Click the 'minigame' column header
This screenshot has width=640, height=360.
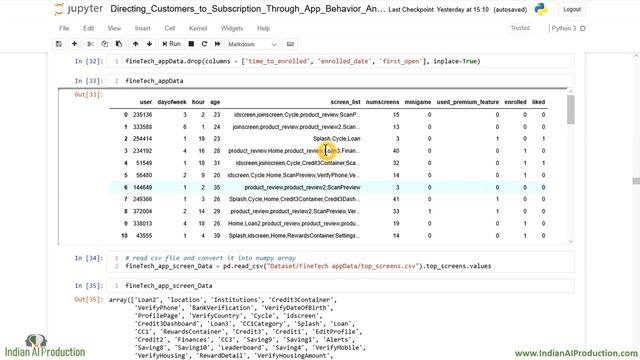coord(418,102)
